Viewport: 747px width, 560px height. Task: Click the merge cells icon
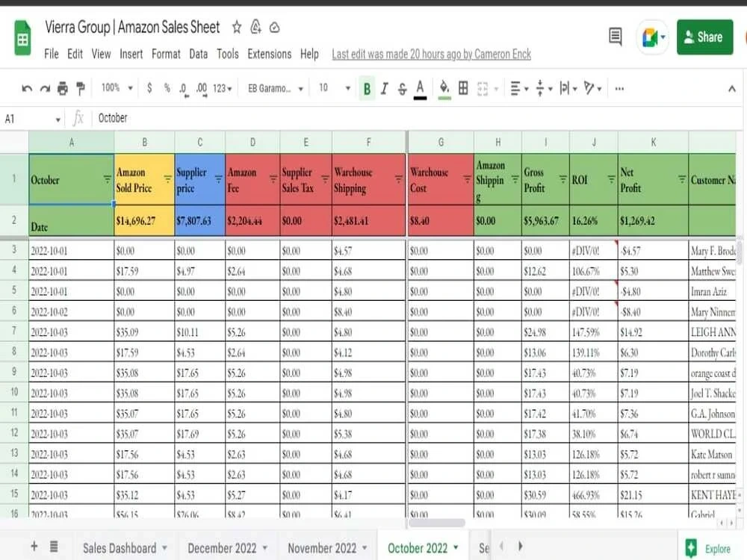pos(483,89)
